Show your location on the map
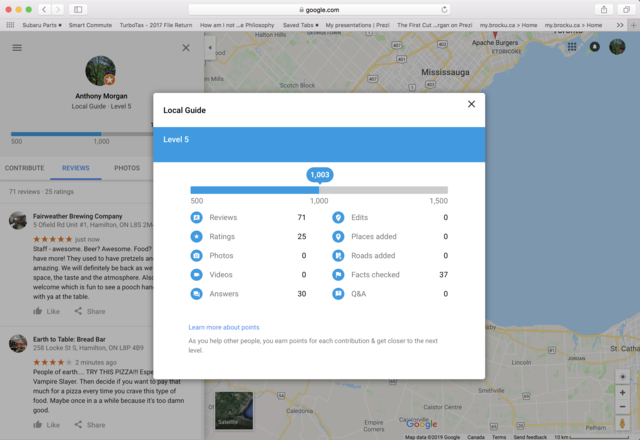 pos(622,377)
